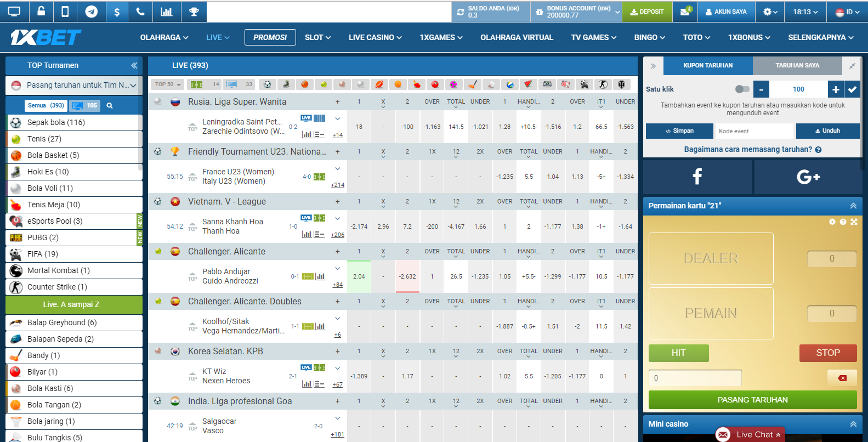Click the red STOP button
This screenshot has height=442, width=868.
tap(828, 353)
